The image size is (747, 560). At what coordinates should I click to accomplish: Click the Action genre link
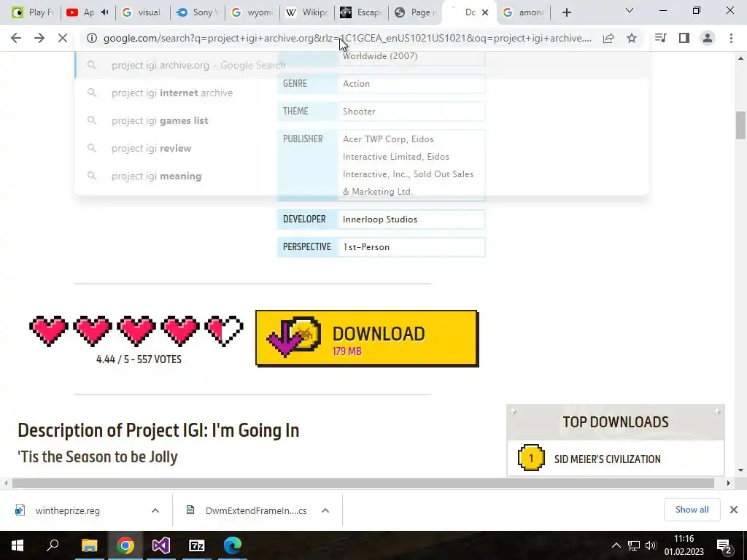[x=356, y=84]
